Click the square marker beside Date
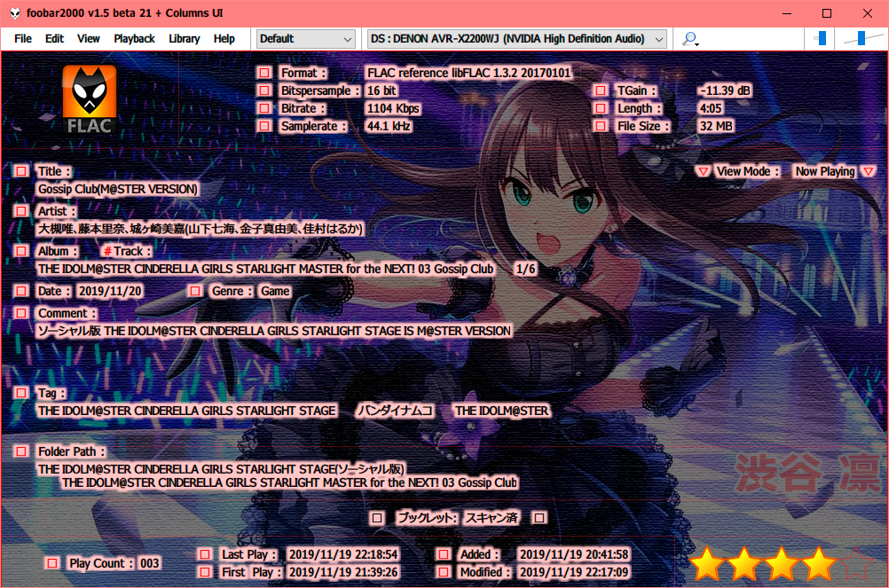The height and width of the screenshot is (588, 889). tap(21, 291)
